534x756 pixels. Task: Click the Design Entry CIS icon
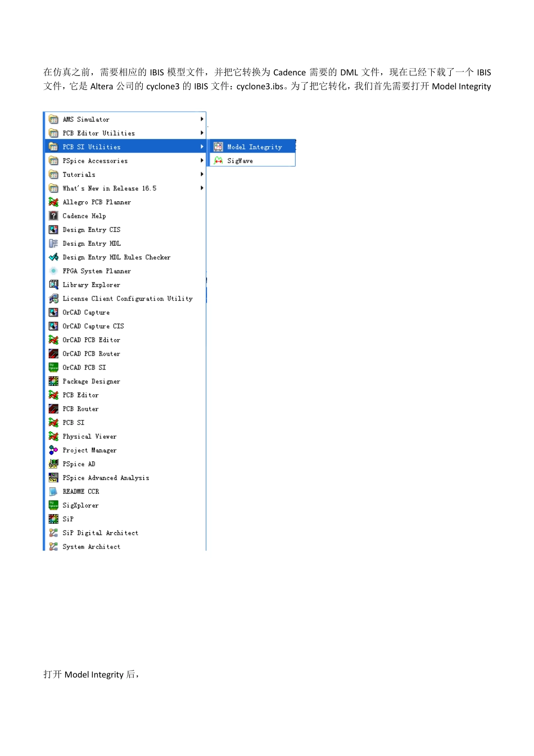pyautogui.click(x=53, y=229)
